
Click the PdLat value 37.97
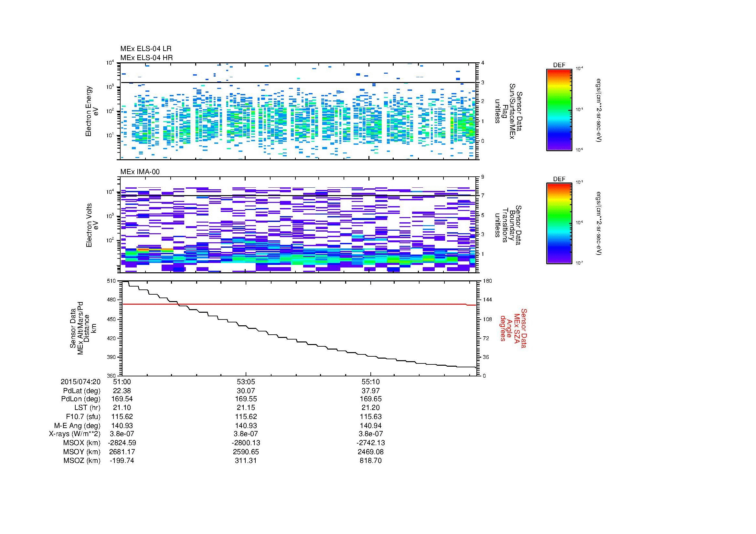click(371, 391)
